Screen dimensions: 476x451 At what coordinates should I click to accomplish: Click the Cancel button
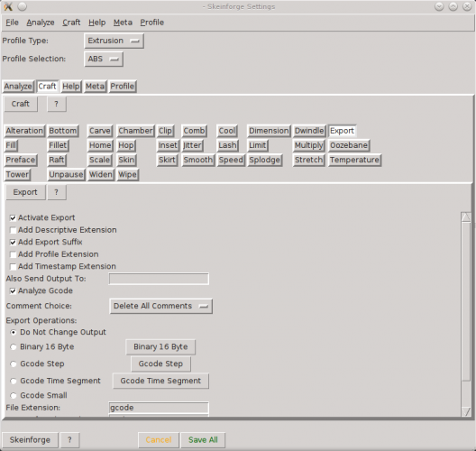(159, 440)
